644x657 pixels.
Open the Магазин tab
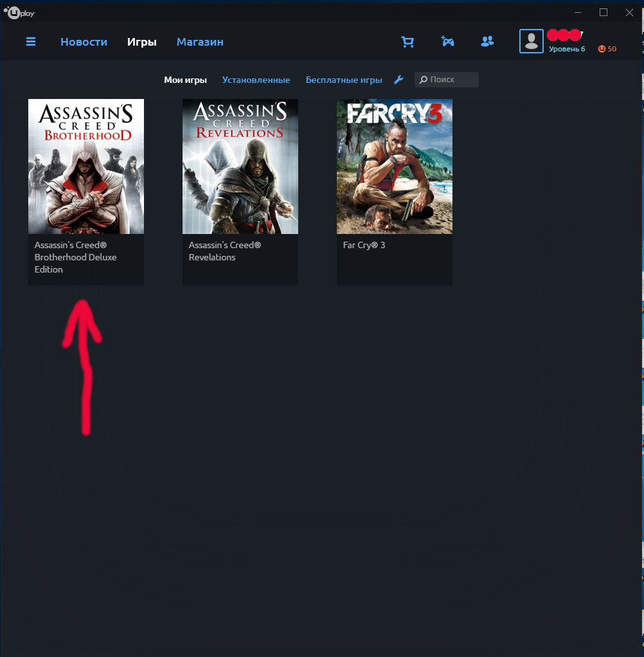click(200, 42)
